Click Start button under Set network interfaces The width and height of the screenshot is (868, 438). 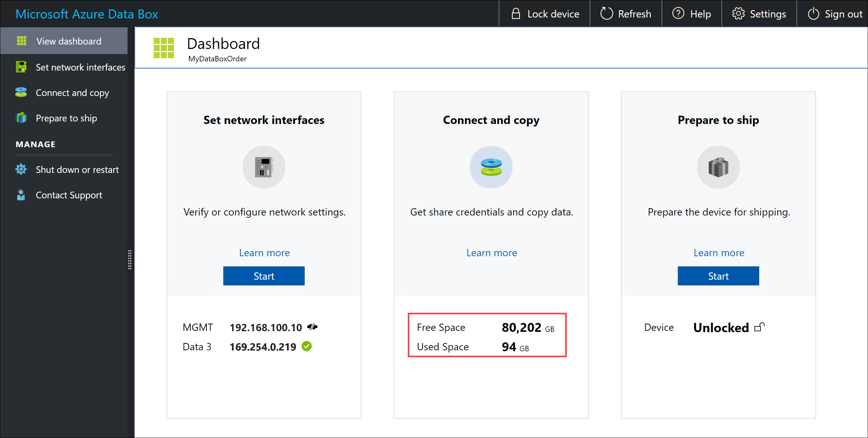[x=263, y=276]
